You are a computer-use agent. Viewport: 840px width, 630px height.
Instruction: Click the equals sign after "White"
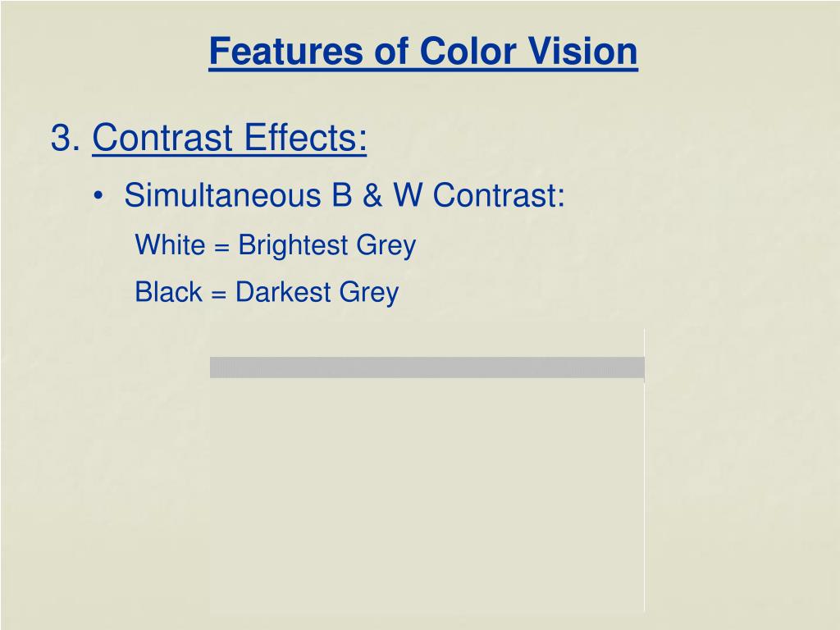tap(221, 247)
